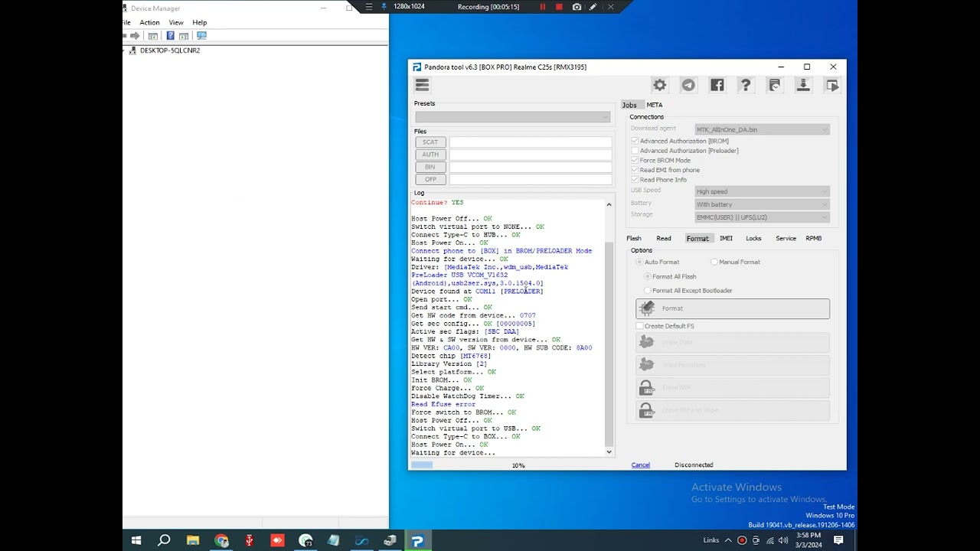Open taskbar search magnifier
The image size is (980, 551).
[x=164, y=540]
